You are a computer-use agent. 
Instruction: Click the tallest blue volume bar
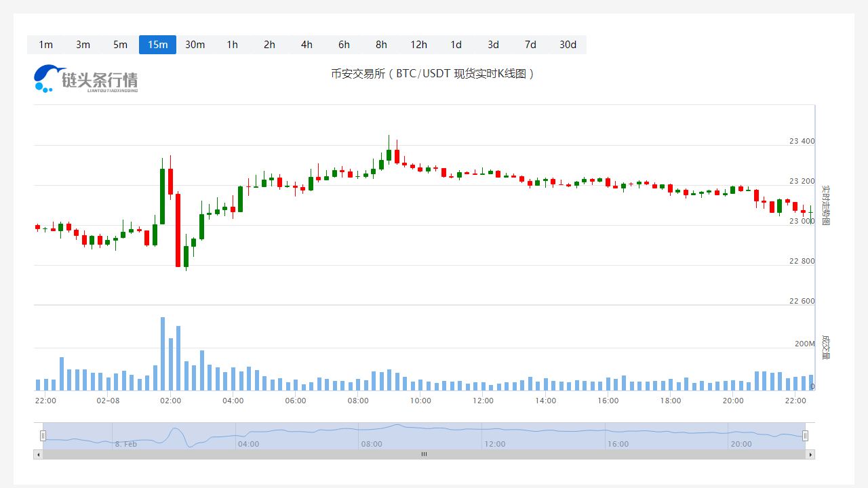[163, 354]
